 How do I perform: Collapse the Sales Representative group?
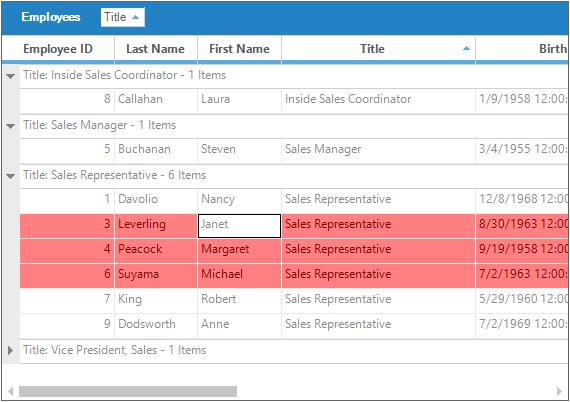tap(11, 176)
